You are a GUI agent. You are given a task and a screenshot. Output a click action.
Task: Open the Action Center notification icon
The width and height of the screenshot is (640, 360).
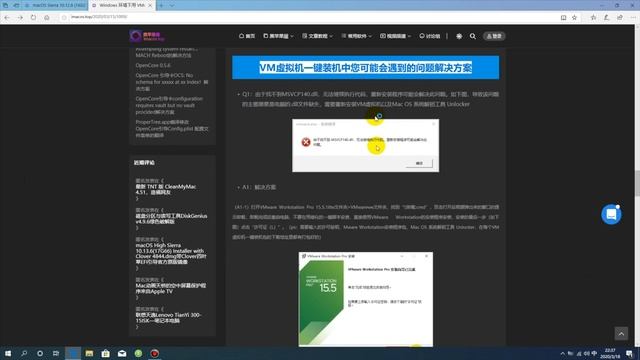point(629,353)
